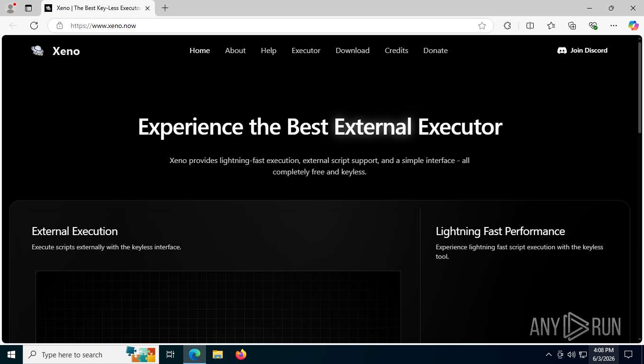The height and width of the screenshot is (364, 644).
Task: Open File Explorer from the taskbar
Action: coord(217,355)
